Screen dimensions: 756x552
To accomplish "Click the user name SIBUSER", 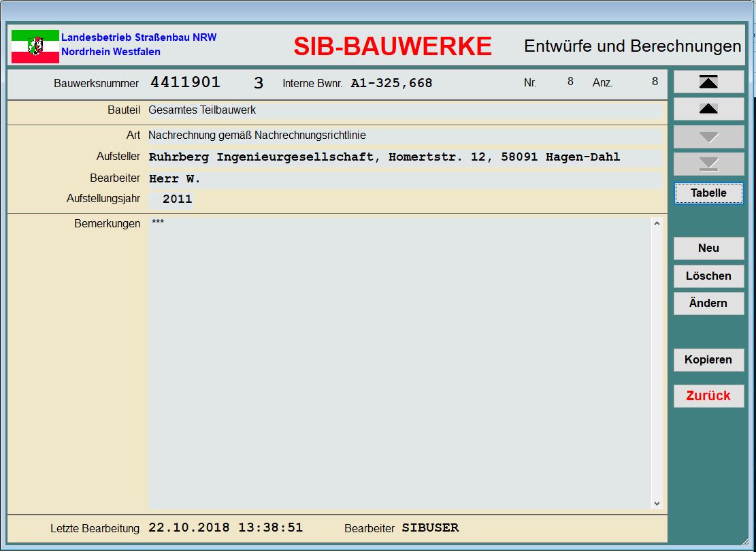I will click(x=430, y=528).
